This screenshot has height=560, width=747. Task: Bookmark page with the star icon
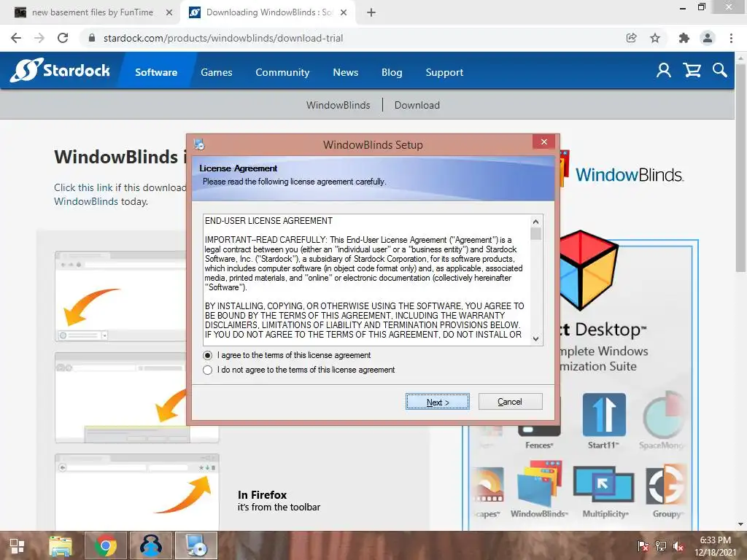click(x=655, y=38)
